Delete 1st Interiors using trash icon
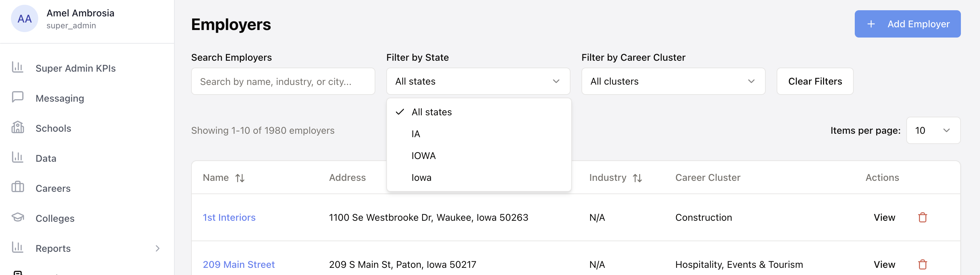The image size is (980, 275). (x=922, y=218)
